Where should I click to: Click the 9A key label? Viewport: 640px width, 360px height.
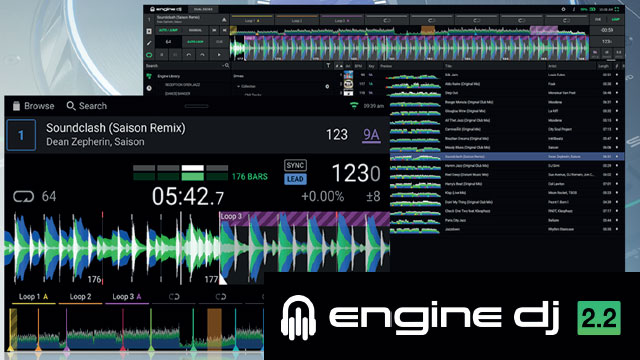[371, 135]
